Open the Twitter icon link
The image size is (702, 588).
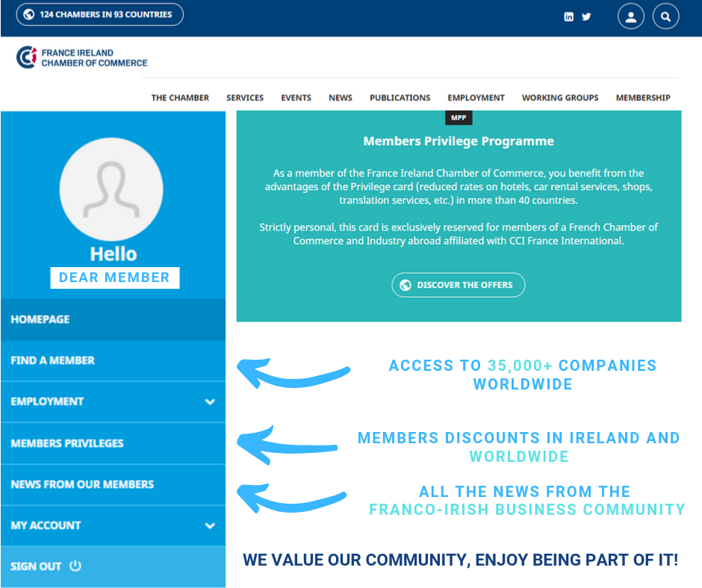coord(587,16)
